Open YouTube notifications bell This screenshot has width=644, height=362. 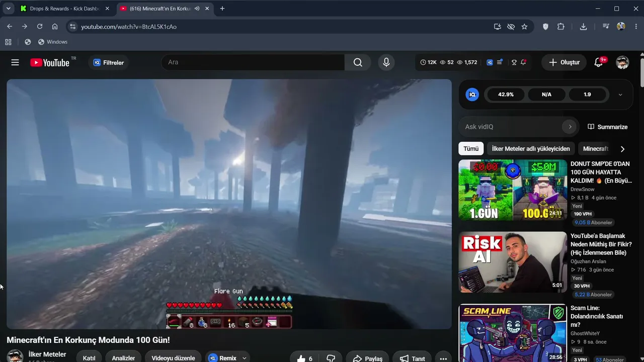click(x=599, y=62)
